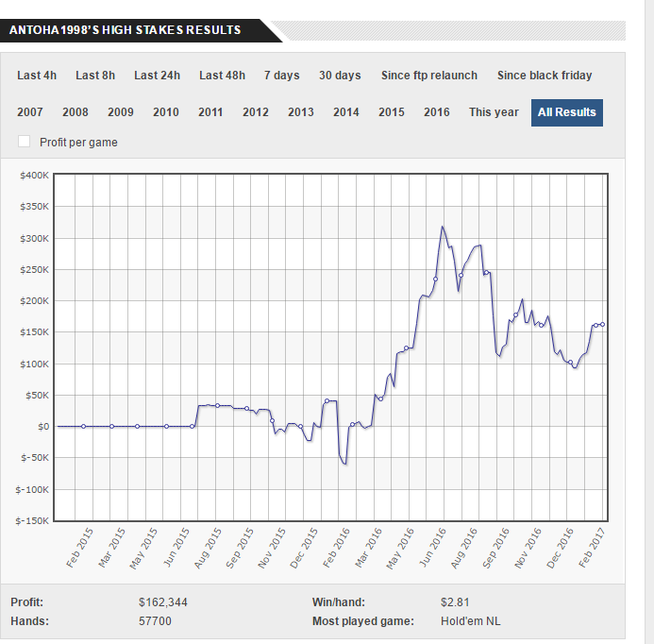Image resolution: width=654 pixels, height=644 pixels.
Task: Click the Feb 2017 axis label
Action: (x=592, y=548)
